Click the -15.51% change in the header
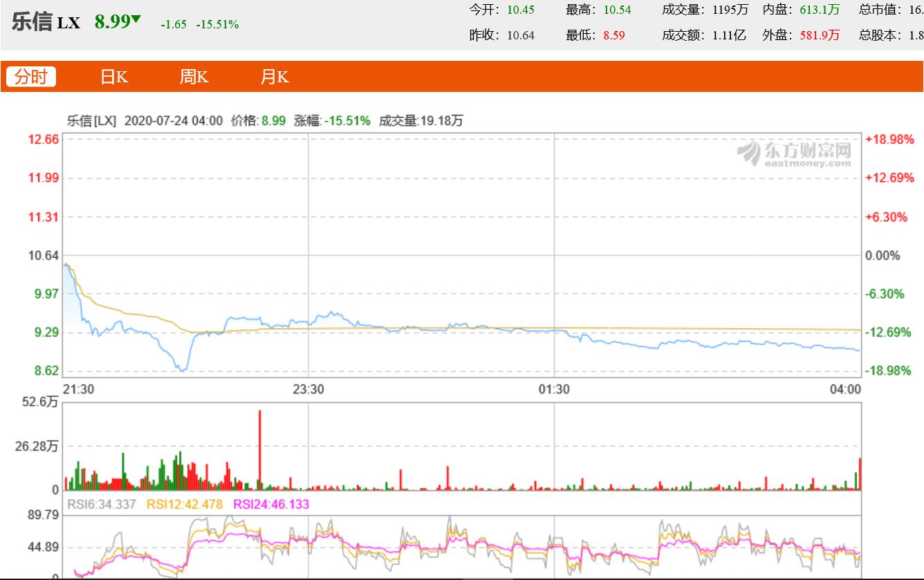 (217, 24)
